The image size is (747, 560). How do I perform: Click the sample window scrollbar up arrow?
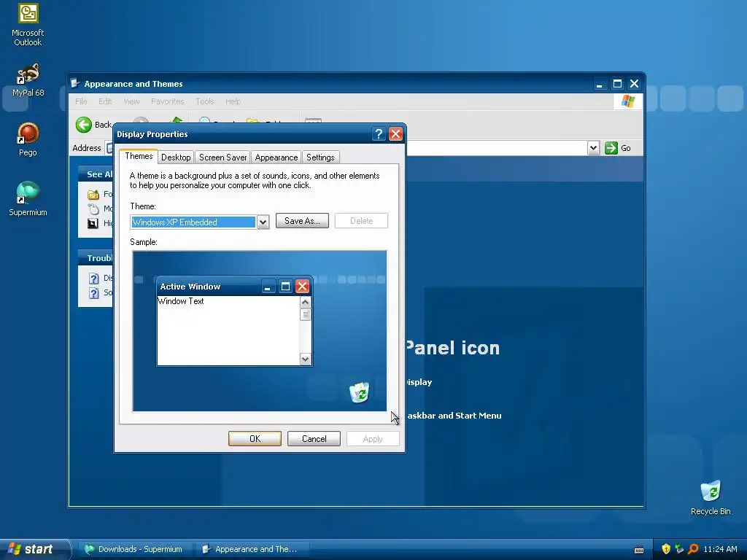[x=306, y=302]
